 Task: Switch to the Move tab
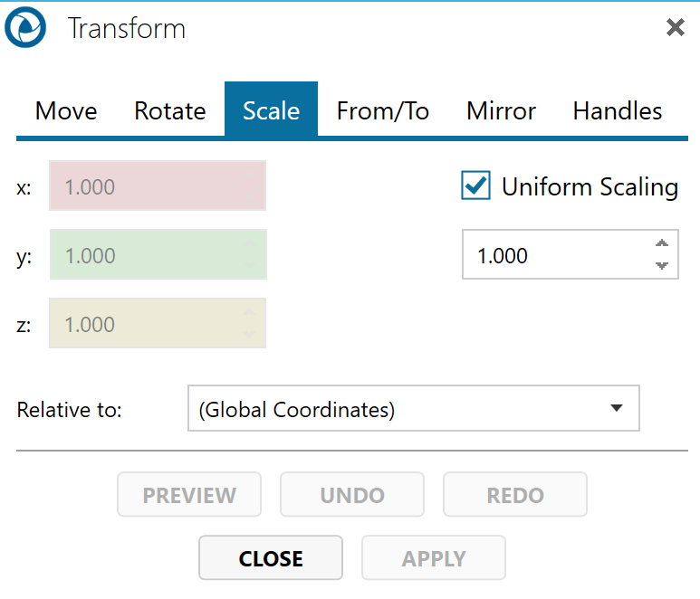pos(66,111)
